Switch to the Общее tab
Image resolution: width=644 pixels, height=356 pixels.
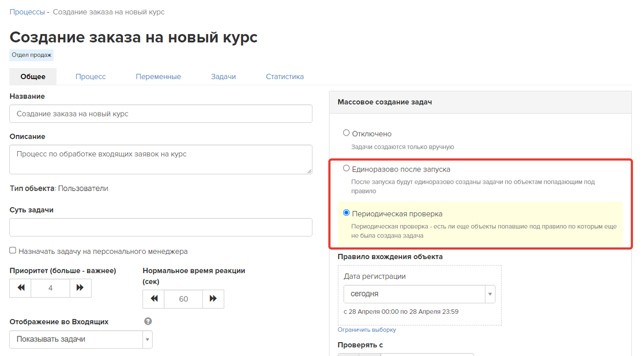pyautogui.click(x=33, y=77)
